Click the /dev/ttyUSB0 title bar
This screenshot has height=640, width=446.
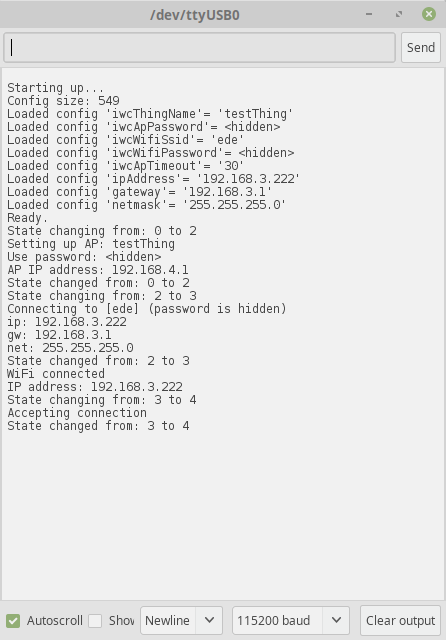[195, 15]
